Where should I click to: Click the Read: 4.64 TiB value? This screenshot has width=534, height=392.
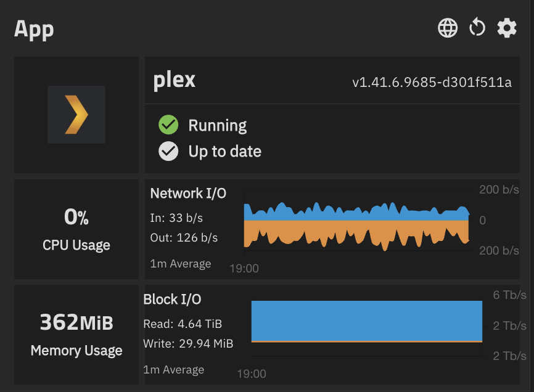(x=183, y=324)
